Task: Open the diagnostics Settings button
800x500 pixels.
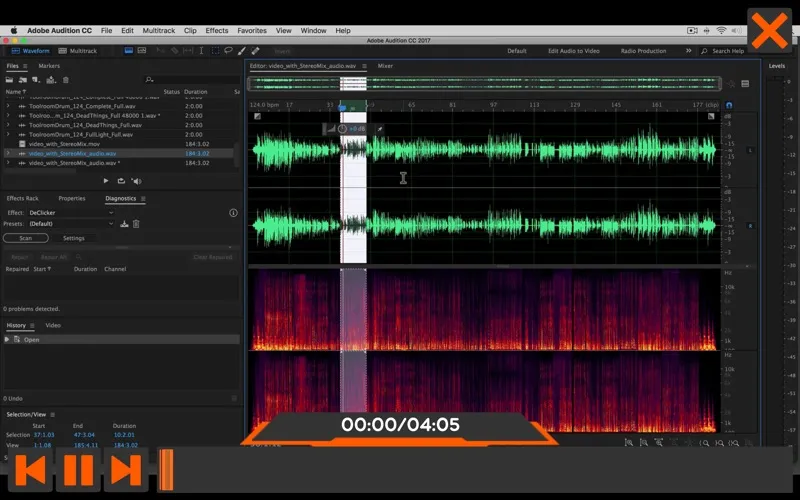Action: pyautogui.click(x=73, y=238)
